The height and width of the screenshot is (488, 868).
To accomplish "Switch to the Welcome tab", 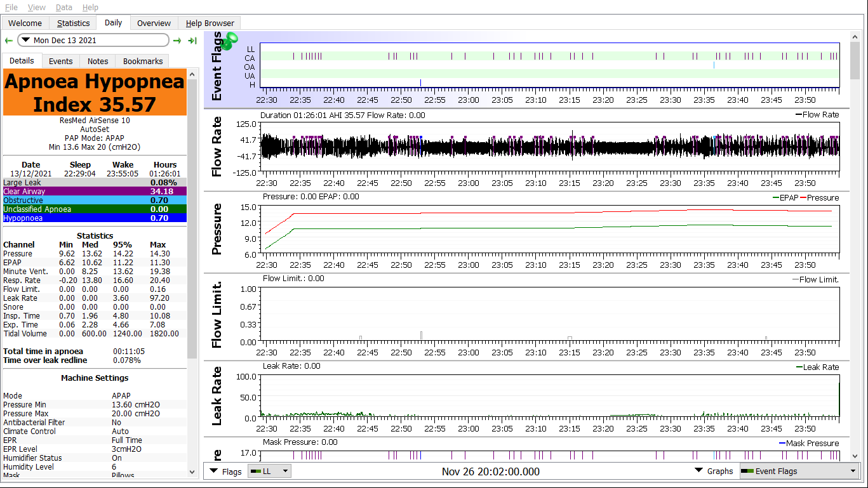I will point(25,23).
